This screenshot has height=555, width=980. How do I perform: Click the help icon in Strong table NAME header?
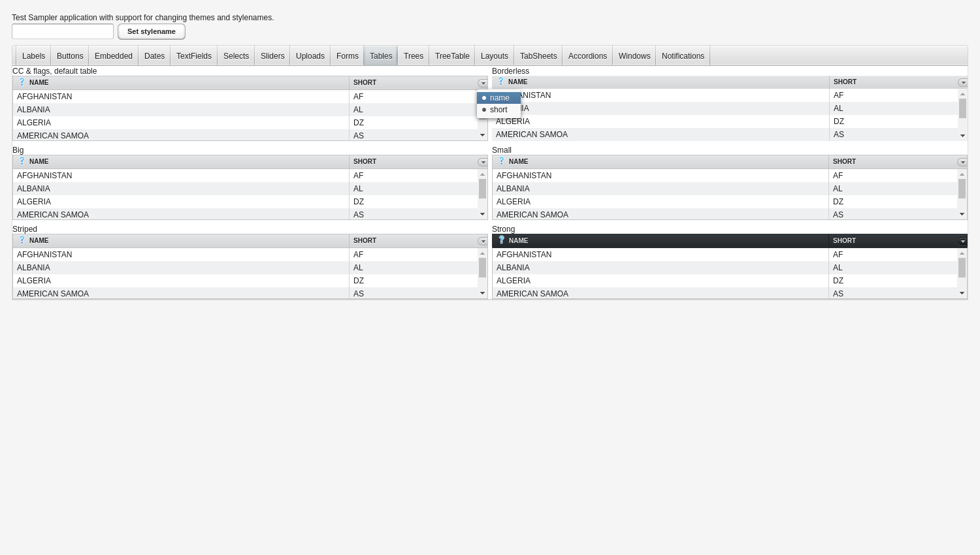point(501,240)
